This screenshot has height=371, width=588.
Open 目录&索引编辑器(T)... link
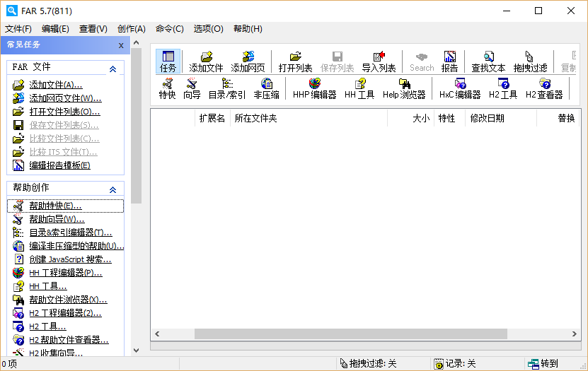tap(71, 233)
